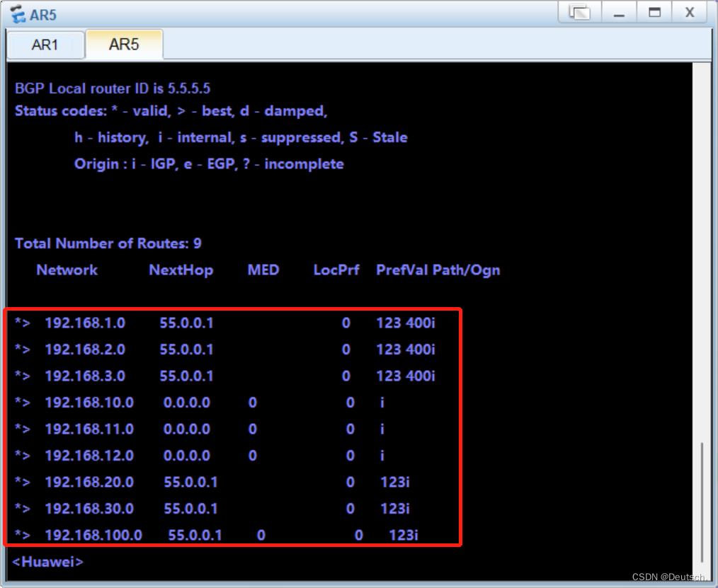Click the Network column header
This screenshot has width=718, height=588.
pos(67,270)
